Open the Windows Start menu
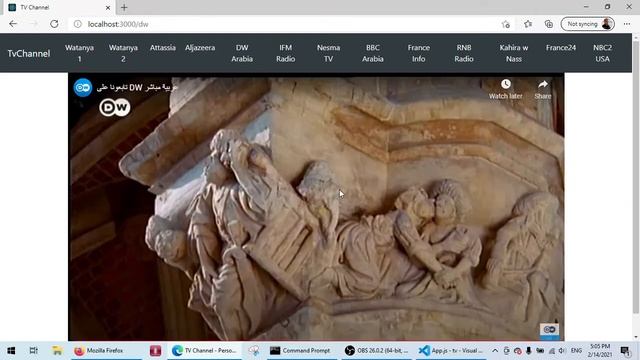This screenshot has height=360, width=640. 11,351
